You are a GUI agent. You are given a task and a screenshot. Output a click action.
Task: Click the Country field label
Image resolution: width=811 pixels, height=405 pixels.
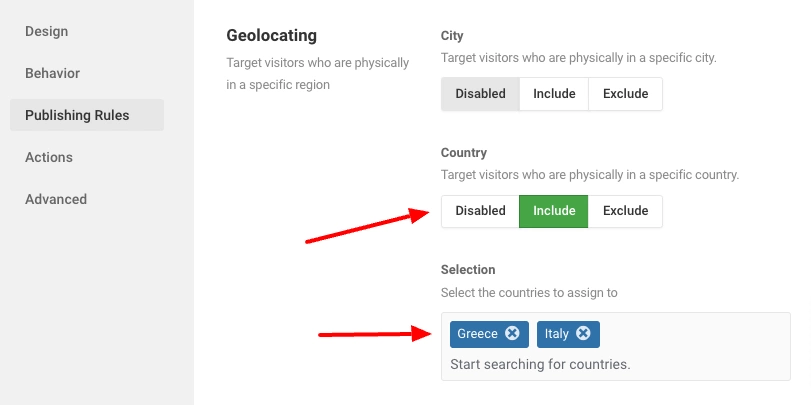tap(464, 153)
